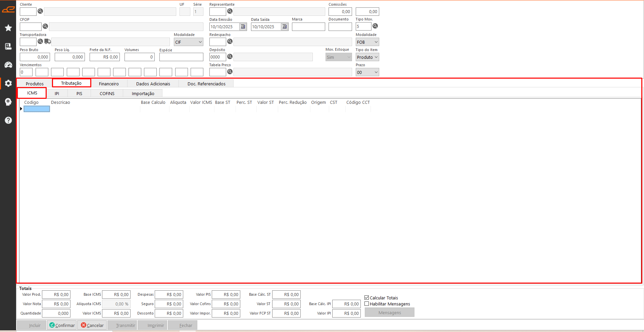Click the Frete da N.F. input field
Image resolution: width=644 pixels, height=332 pixels.
[x=104, y=57]
